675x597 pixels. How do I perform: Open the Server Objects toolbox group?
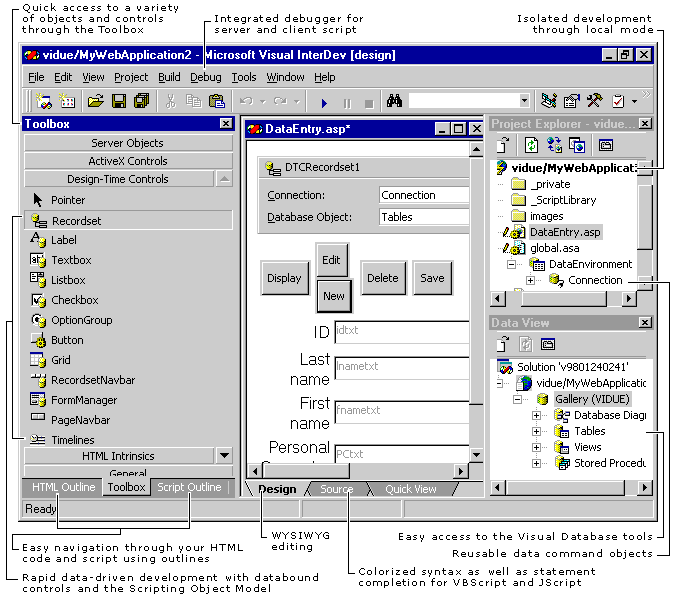pyautogui.click(x=128, y=143)
